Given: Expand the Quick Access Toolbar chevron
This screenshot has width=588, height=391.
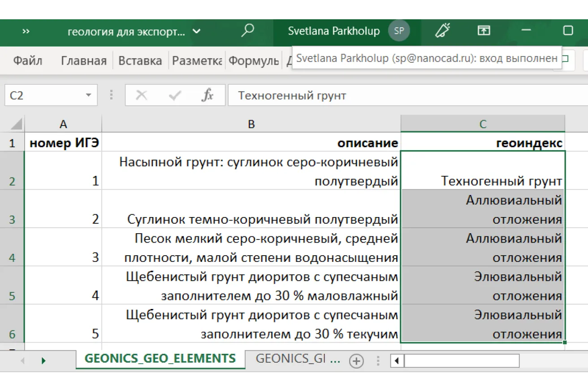Looking at the screenshot, I should pos(26,31).
